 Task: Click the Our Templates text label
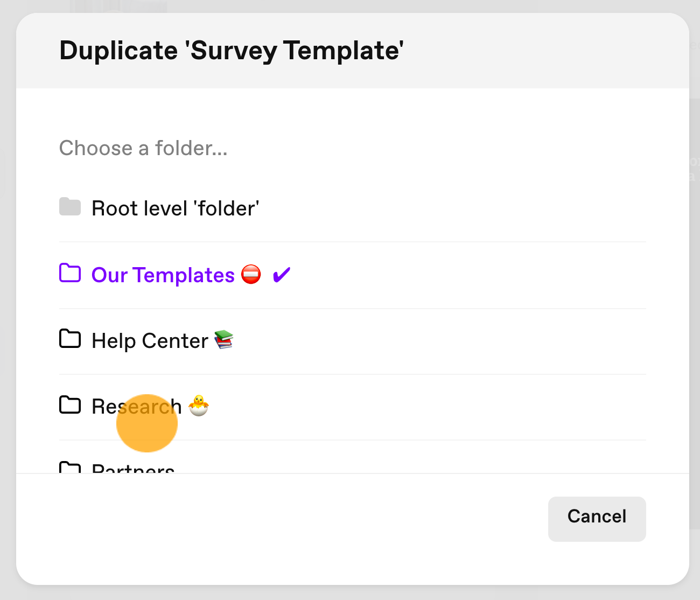click(163, 275)
